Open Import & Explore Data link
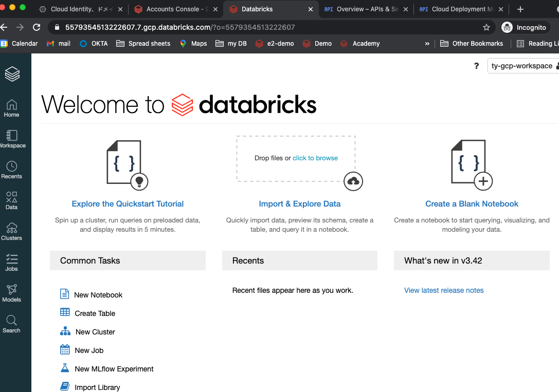 (x=299, y=203)
